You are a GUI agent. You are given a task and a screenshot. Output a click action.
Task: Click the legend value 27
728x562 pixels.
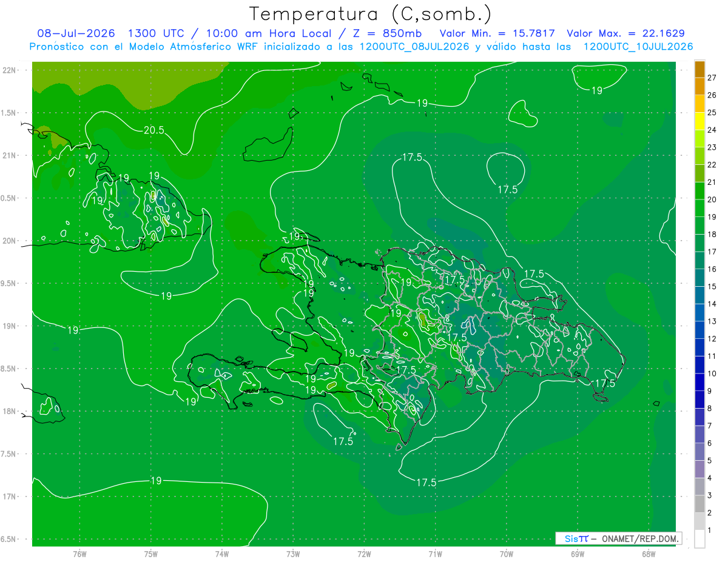[712, 78]
